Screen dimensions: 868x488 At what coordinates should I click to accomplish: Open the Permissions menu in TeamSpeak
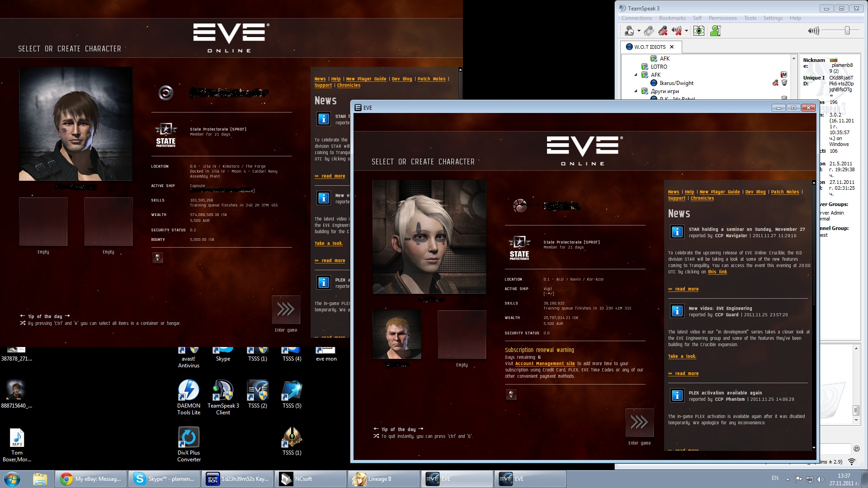point(722,18)
